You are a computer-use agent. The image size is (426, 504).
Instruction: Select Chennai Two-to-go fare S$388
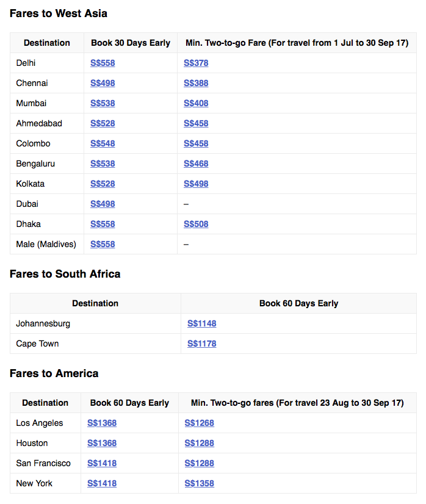196,83
